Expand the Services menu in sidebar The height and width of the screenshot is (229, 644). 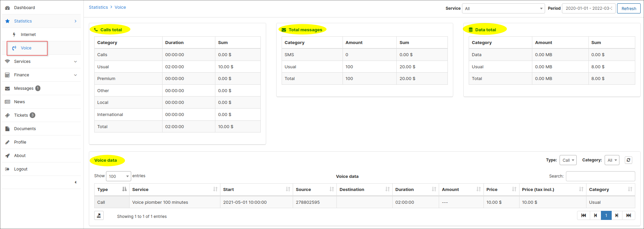pyautogui.click(x=41, y=62)
